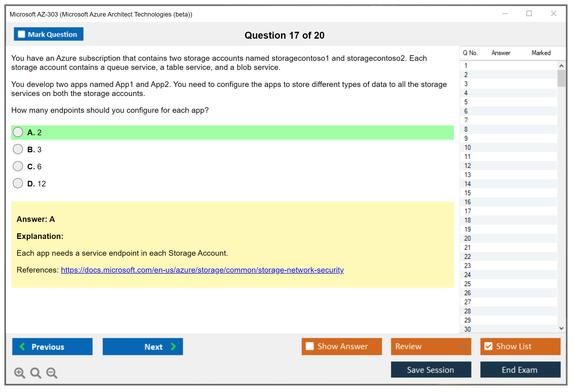This screenshot has height=392, width=574.
Task: Select answer option A. 2
Action: pyautogui.click(x=18, y=132)
